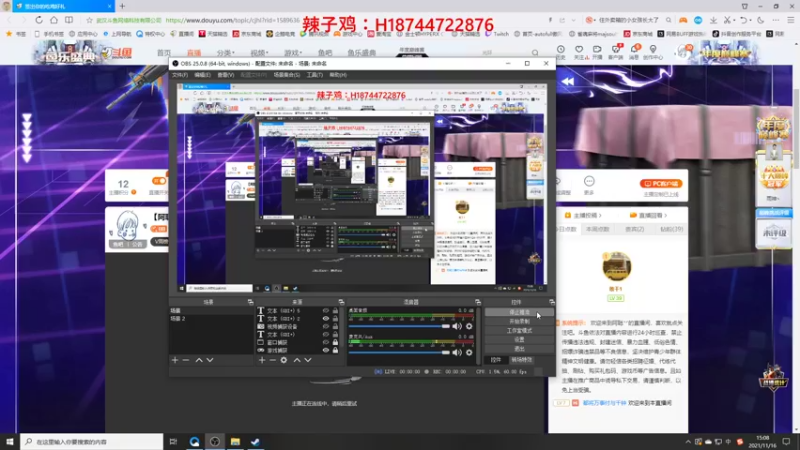Switch to the 转场特效 tab in OBS
Screen dimensions: 800x450
(x=521, y=360)
